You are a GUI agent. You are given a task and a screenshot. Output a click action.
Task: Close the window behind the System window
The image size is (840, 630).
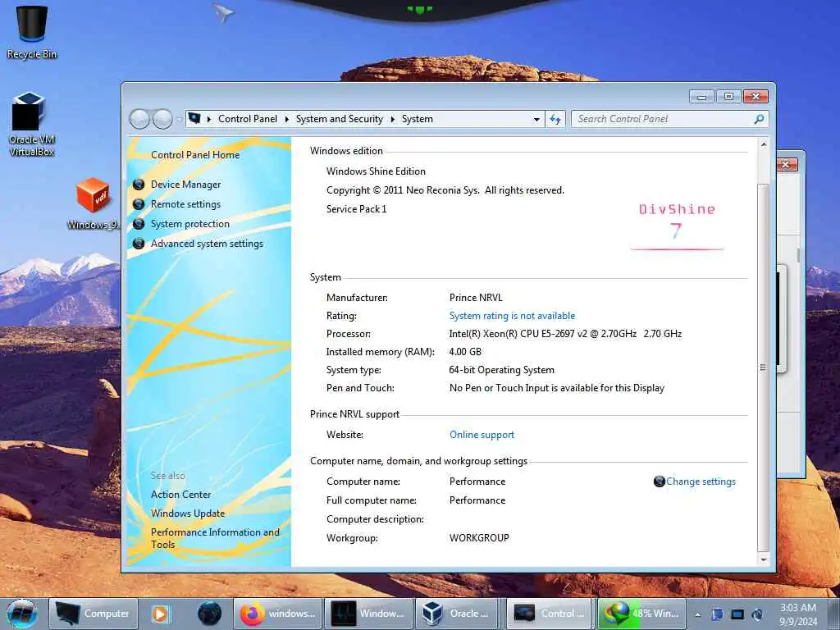(x=786, y=164)
